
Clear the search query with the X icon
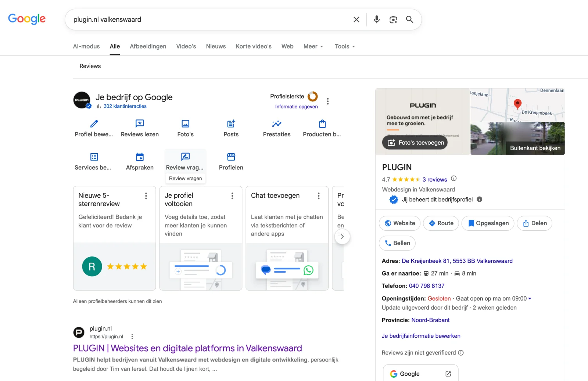[x=356, y=19]
